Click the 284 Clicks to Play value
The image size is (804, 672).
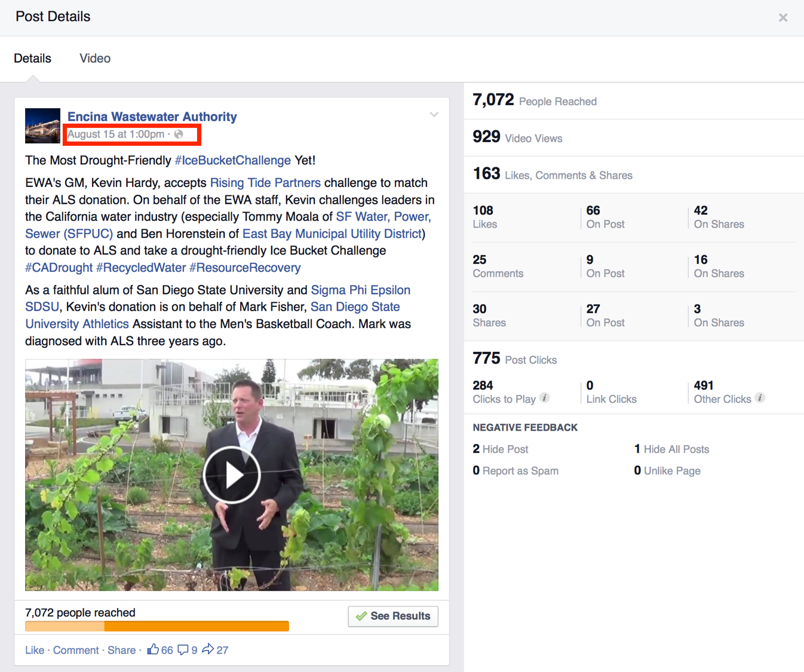(504, 392)
